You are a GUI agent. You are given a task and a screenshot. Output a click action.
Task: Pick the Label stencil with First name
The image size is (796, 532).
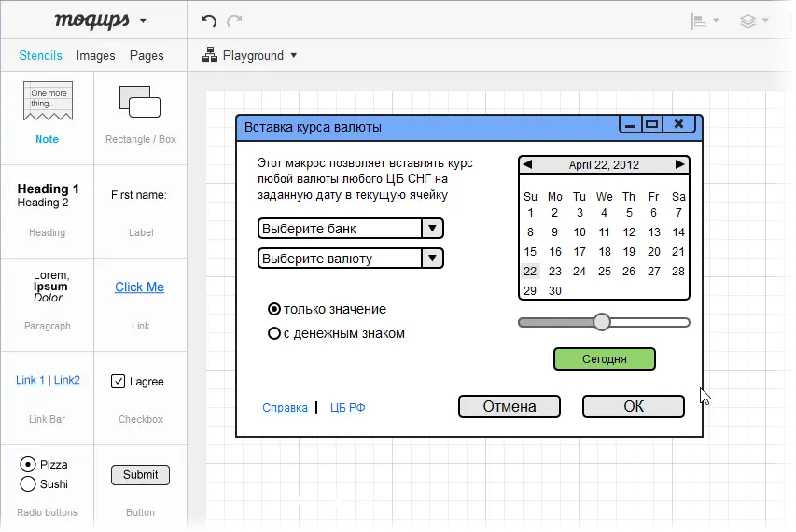141,211
